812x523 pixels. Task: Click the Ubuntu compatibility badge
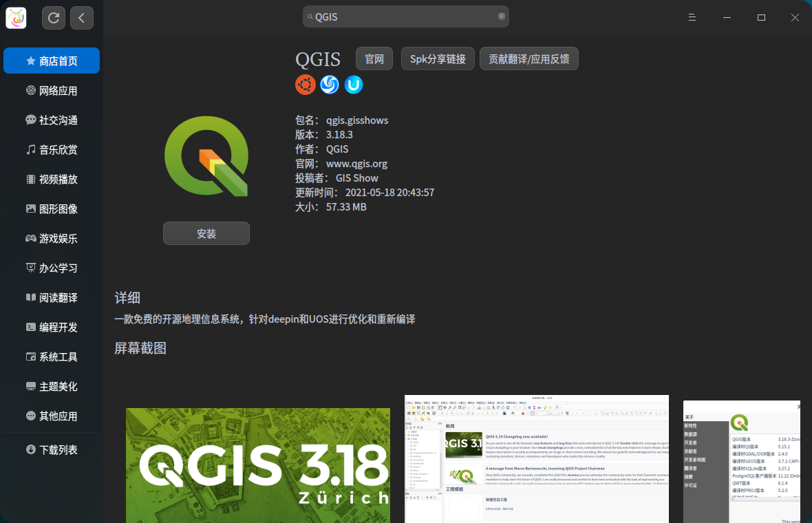tap(306, 85)
